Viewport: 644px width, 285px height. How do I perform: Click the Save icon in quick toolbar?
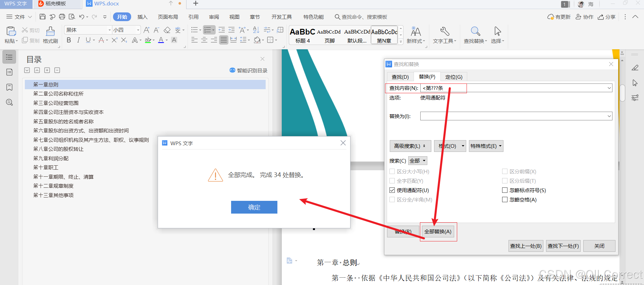(43, 17)
